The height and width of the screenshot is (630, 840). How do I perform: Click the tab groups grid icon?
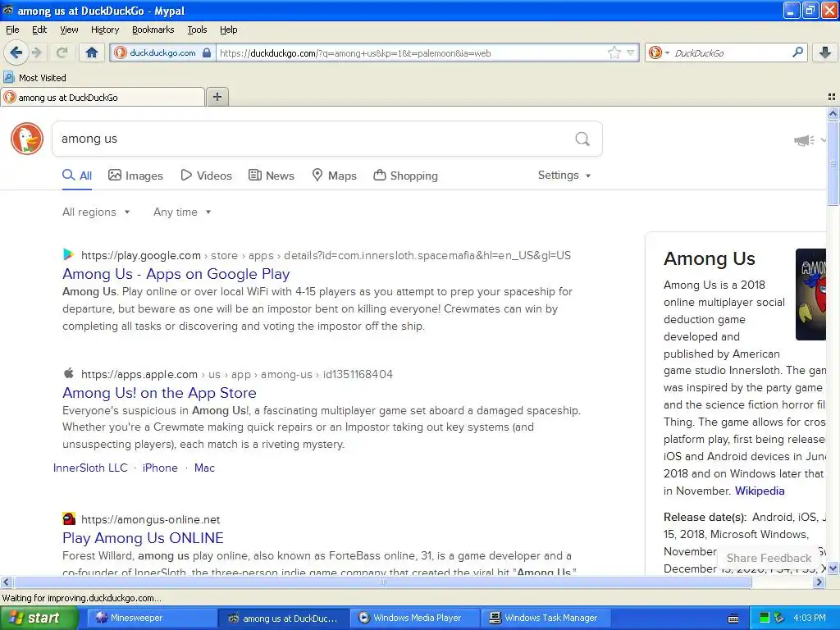click(832, 97)
